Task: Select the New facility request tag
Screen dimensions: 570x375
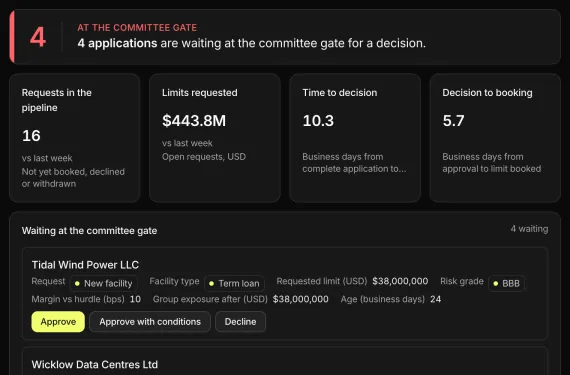Action: tap(104, 283)
